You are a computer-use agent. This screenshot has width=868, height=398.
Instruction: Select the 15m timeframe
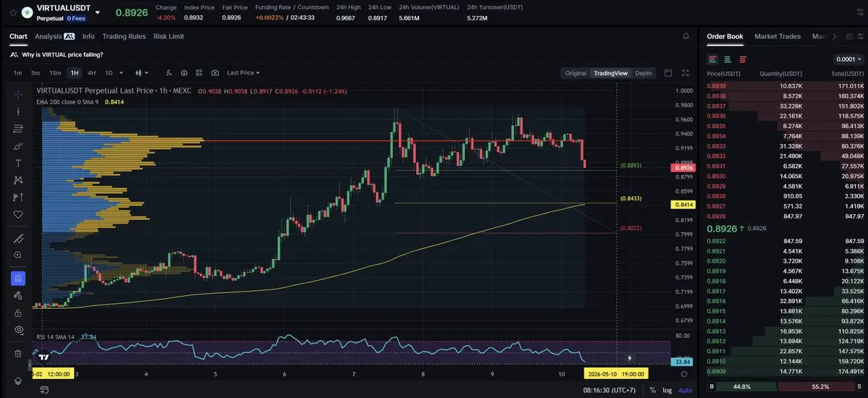tap(55, 73)
